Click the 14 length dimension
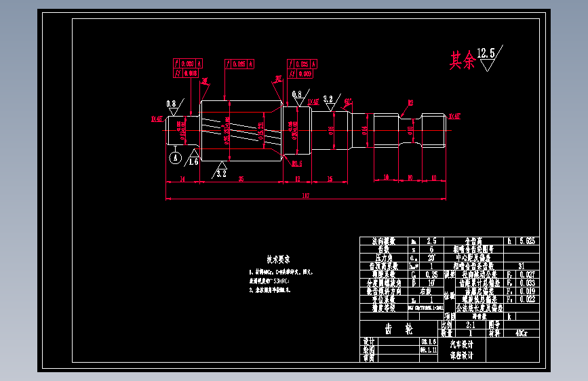This screenshot has width=588, height=381. [182, 179]
